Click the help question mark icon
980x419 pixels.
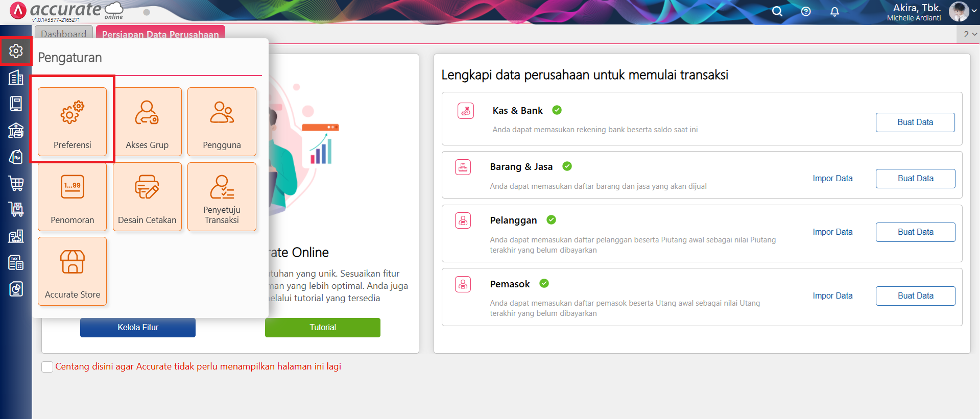806,11
